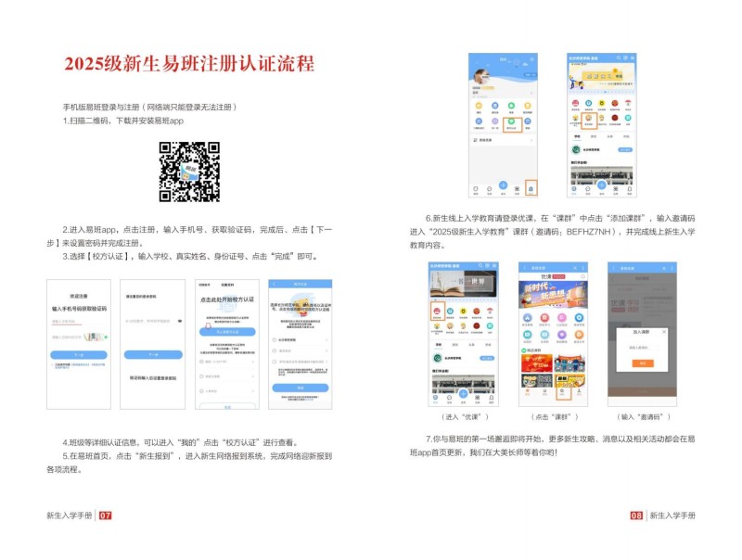The image size is (742, 560).
Task: Tap the back arrow in 校方认证 header
Action: click(273, 284)
